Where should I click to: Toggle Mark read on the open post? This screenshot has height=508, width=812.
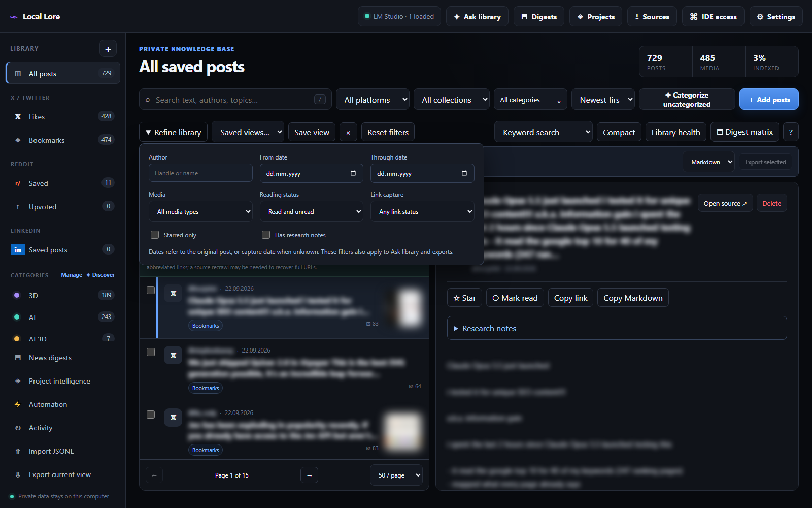click(515, 298)
